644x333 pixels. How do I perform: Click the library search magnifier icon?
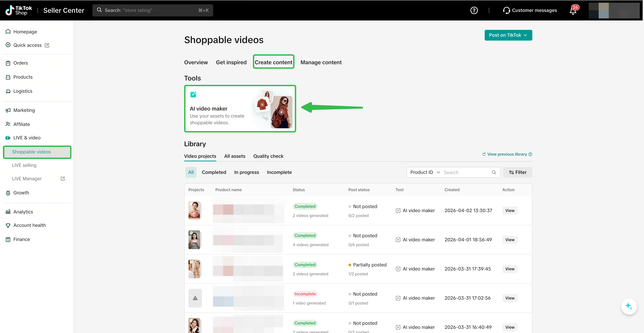(x=494, y=172)
